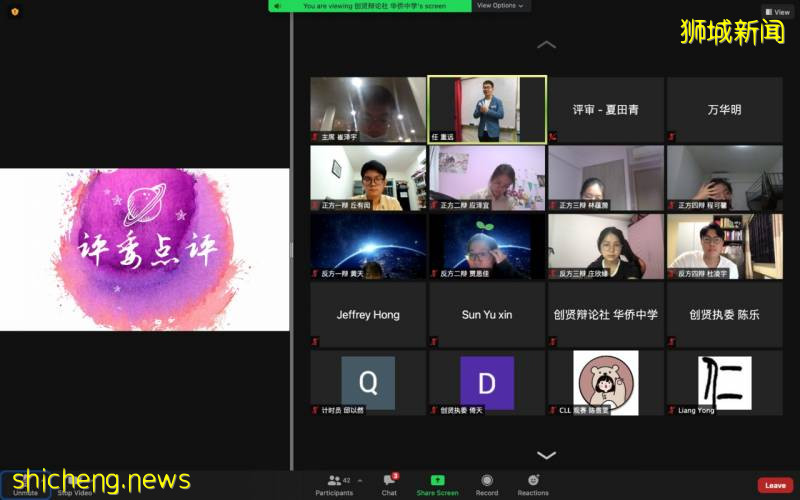Viewport: 800px width, 500px height.
Task: Start recording with the Record icon
Action: click(487, 480)
